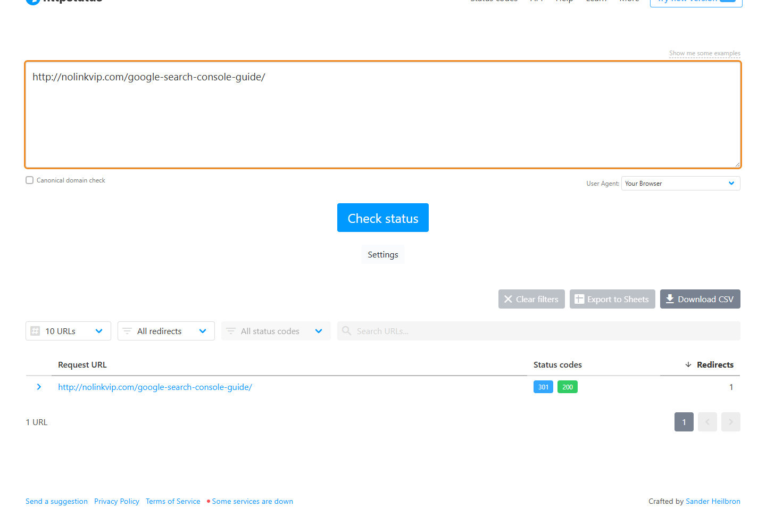Focus the Search URLs field

click(x=539, y=331)
